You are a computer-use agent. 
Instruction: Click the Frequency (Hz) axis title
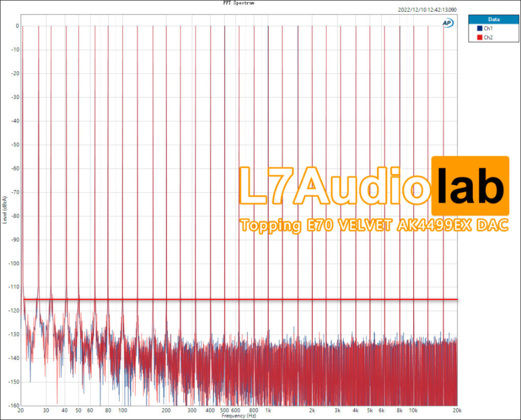pyautogui.click(x=238, y=416)
